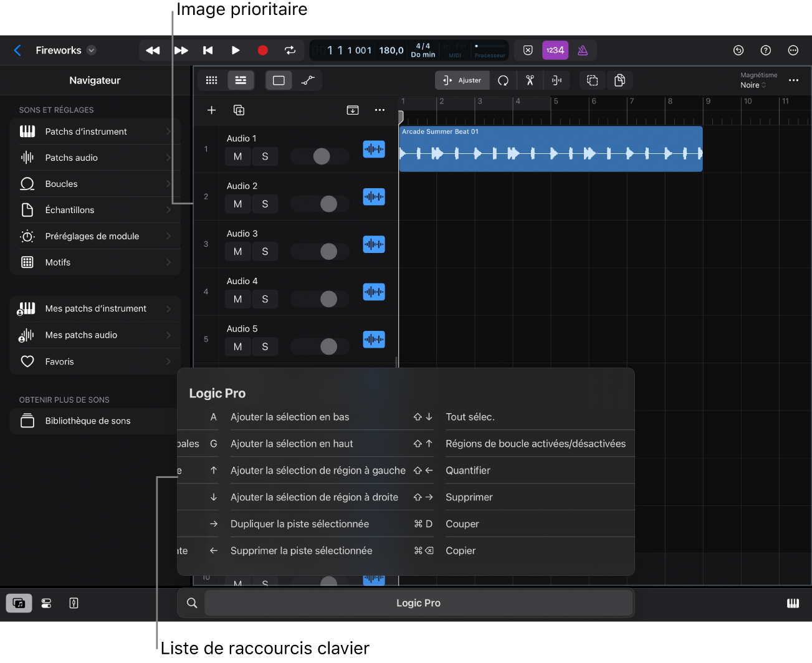Solo Audio 1 track
Viewport: 812px width, 663px height.
click(265, 156)
